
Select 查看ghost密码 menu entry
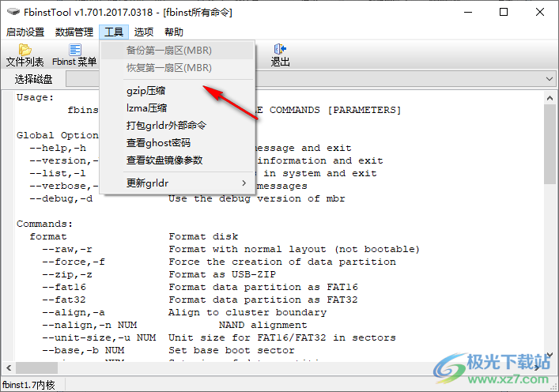pyautogui.click(x=177, y=143)
